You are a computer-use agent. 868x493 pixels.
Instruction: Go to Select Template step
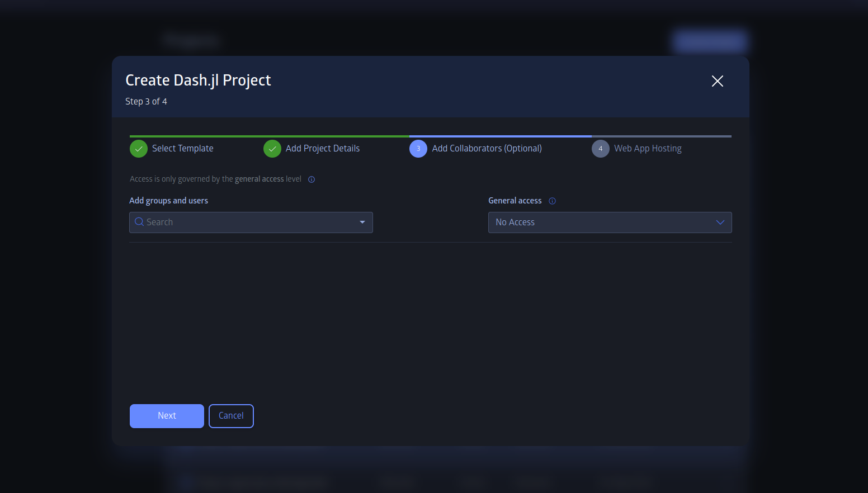coord(183,149)
